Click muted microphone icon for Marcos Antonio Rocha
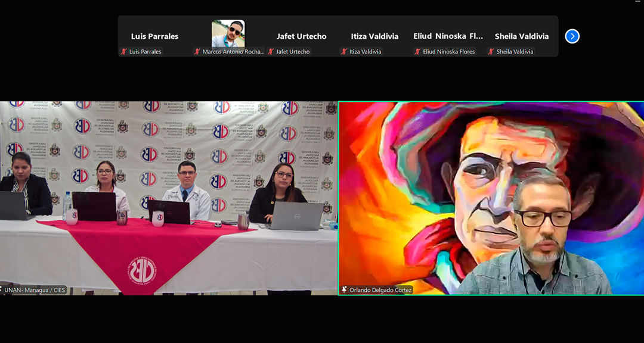The height and width of the screenshot is (343, 644). point(197,52)
